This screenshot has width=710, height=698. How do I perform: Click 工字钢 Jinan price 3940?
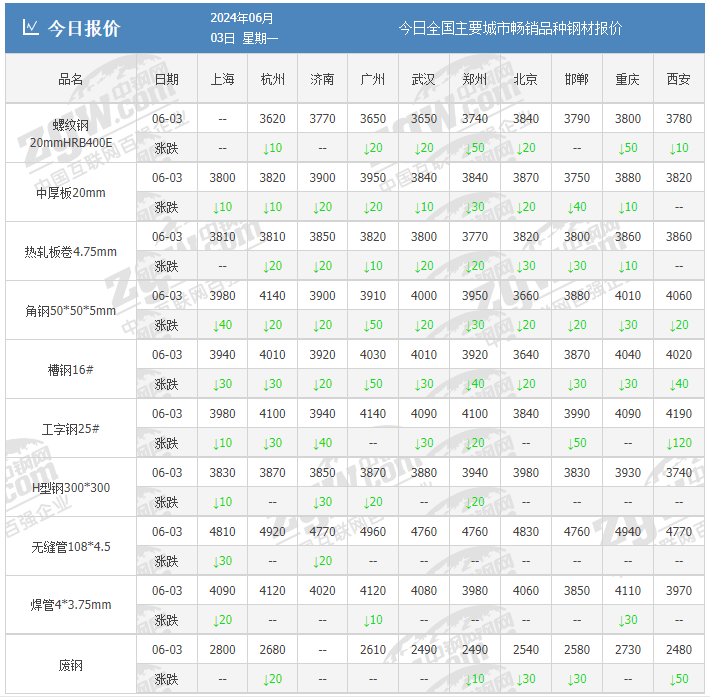(322, 414)
